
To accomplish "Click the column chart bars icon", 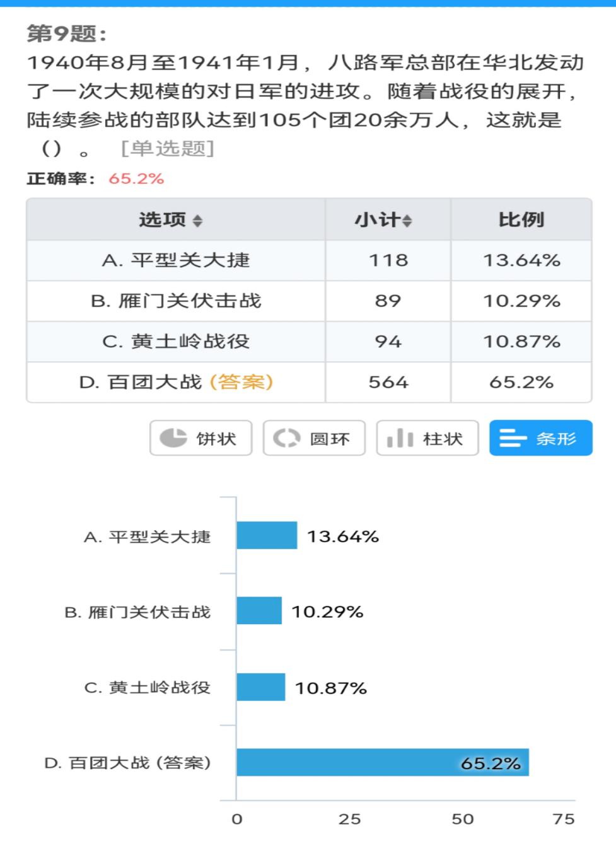I will click(400, 438).
